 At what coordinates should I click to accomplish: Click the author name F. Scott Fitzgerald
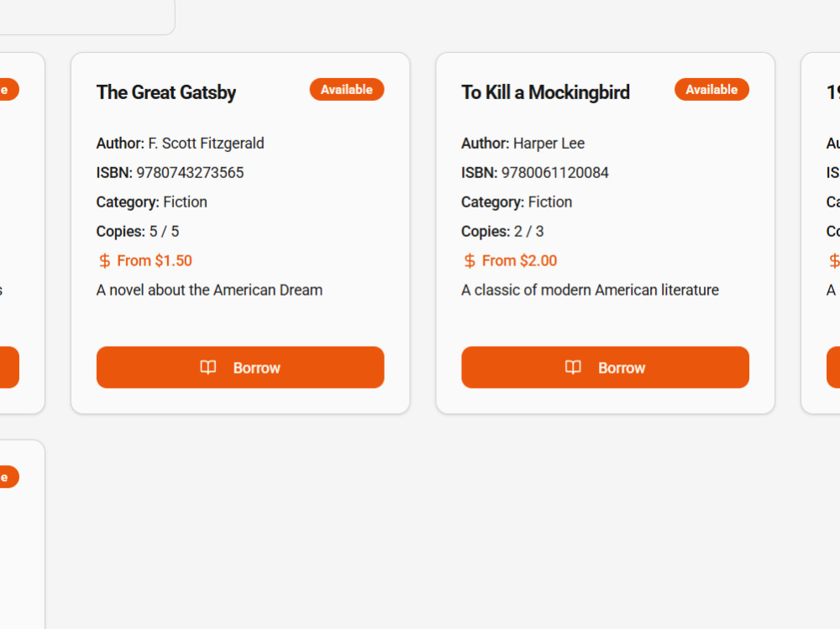coord(206,143)
